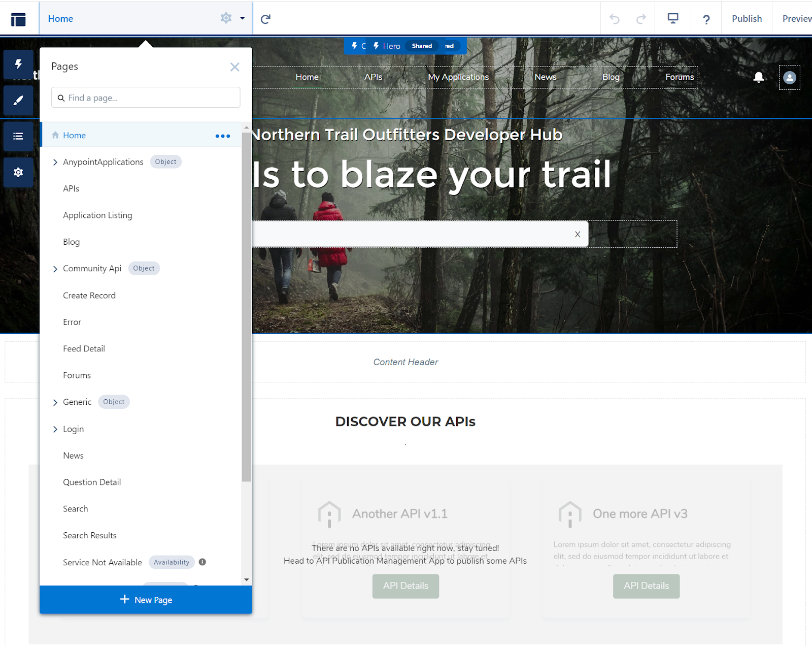812x647 pixels.
Task: Publish the site
Action: [x=747, y=19]
